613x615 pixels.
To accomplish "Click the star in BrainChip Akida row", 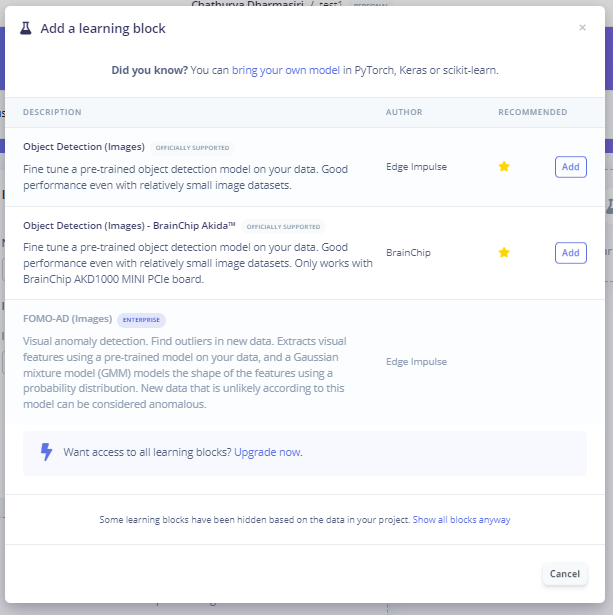I will coord(504,253).
